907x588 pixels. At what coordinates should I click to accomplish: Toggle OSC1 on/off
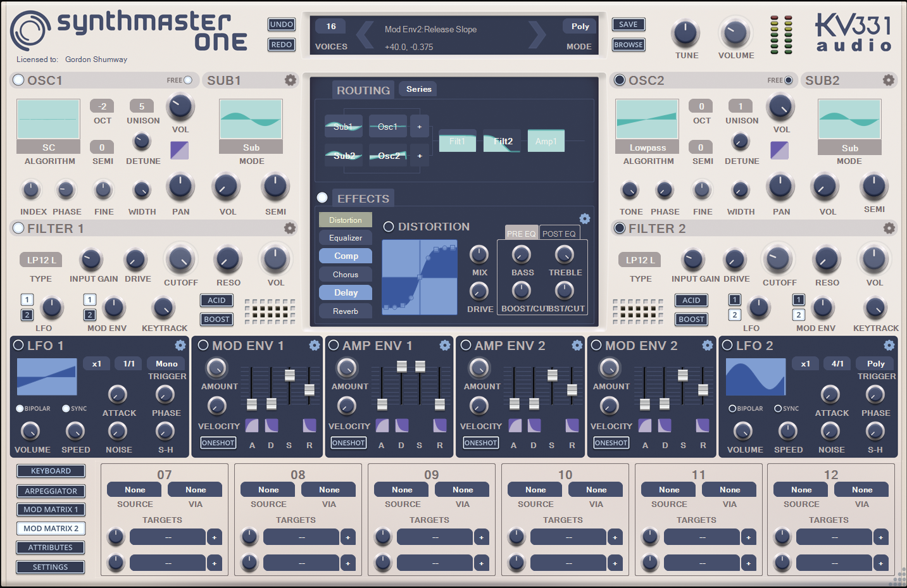(x=18, y=80)
